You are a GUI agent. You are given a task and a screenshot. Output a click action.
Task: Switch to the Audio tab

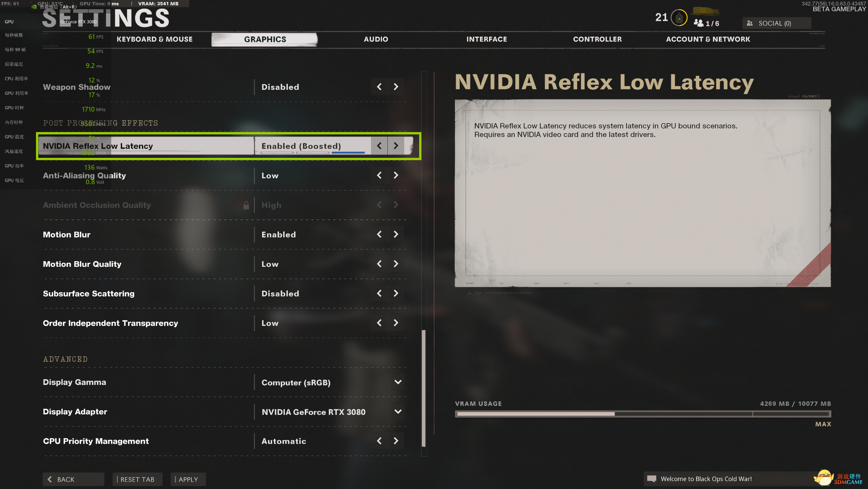[376, 39]
